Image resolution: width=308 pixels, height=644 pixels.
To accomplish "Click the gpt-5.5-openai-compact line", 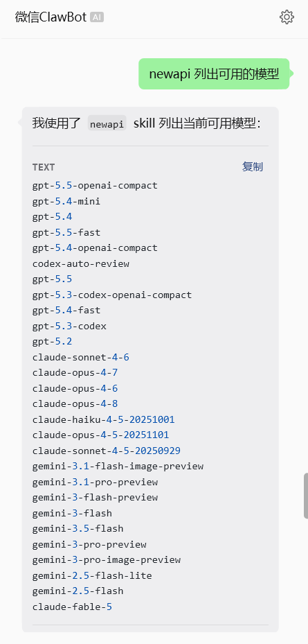I will tap(95, 186).
